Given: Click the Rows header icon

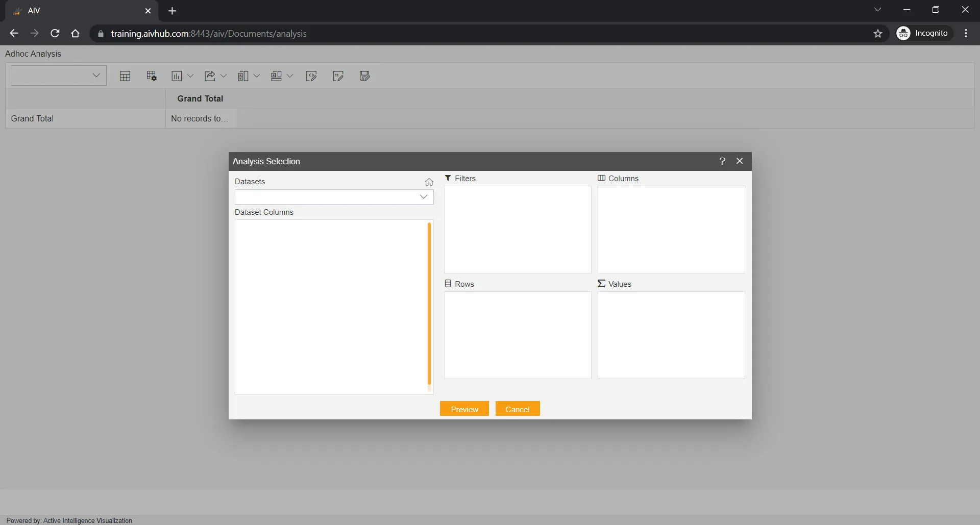Looking at the screenshot, I should [x=448, y=284].
